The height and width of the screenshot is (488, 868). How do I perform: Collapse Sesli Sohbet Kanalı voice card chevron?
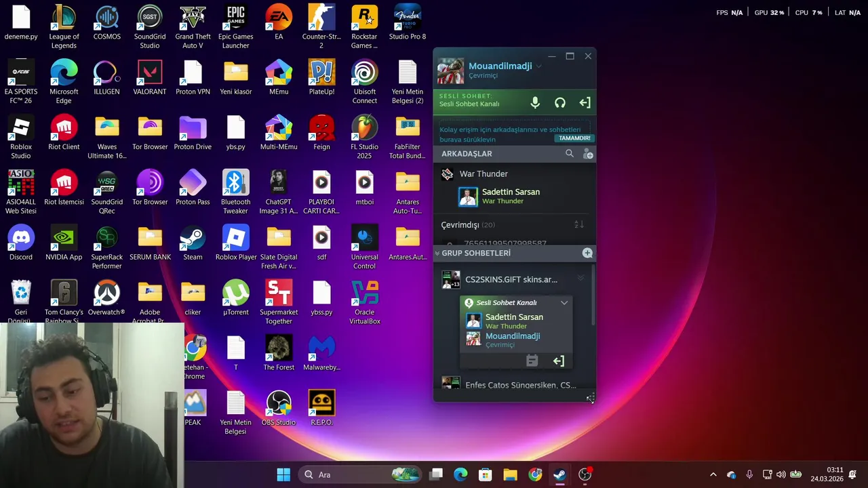tap(564, 303)
